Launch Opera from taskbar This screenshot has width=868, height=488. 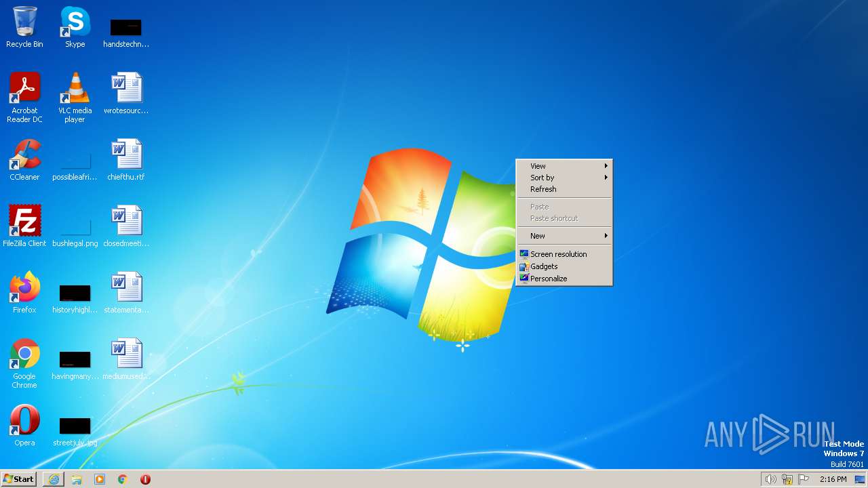pyautogui.click(x=145, y=479)
